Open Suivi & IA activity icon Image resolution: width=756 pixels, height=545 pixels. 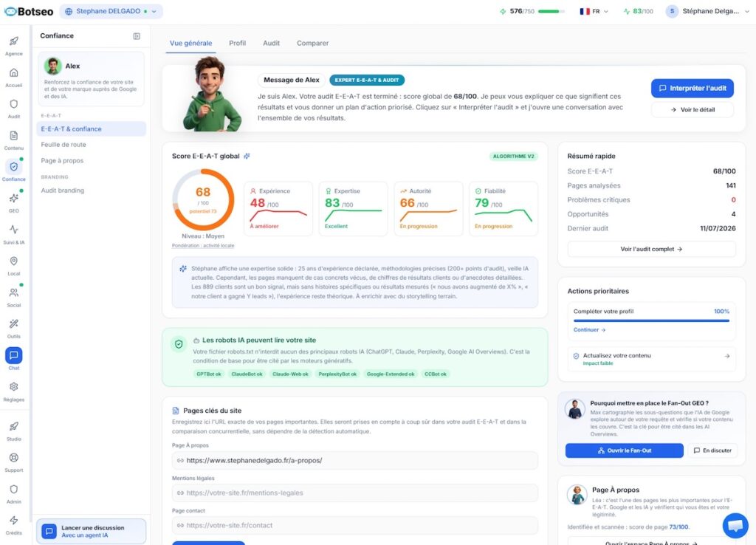click(14, 230)
